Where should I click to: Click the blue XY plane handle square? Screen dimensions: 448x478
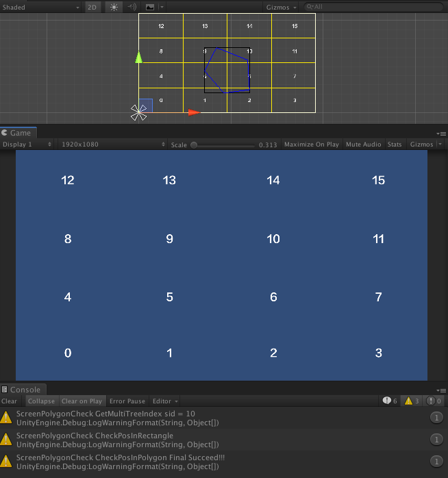(146, 105)
